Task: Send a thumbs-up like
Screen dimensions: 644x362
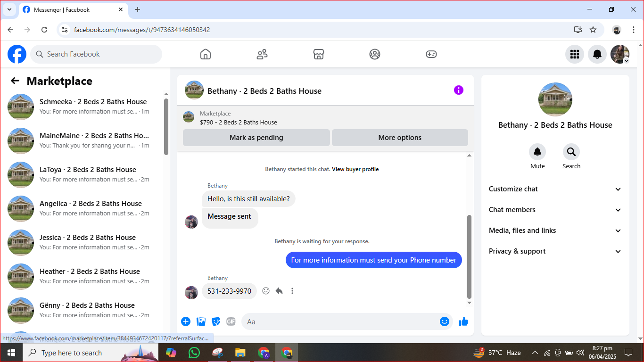Action: (x=463, y=321)
